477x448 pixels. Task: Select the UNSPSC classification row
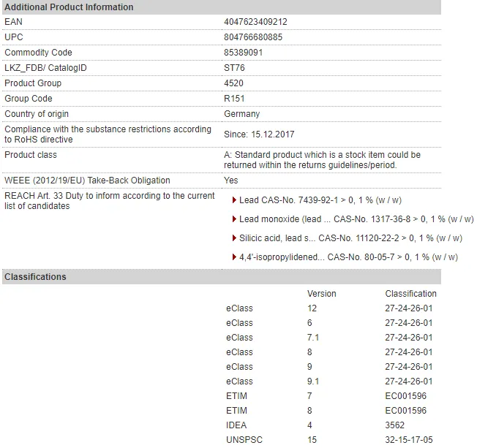click(x=329, y=439)
